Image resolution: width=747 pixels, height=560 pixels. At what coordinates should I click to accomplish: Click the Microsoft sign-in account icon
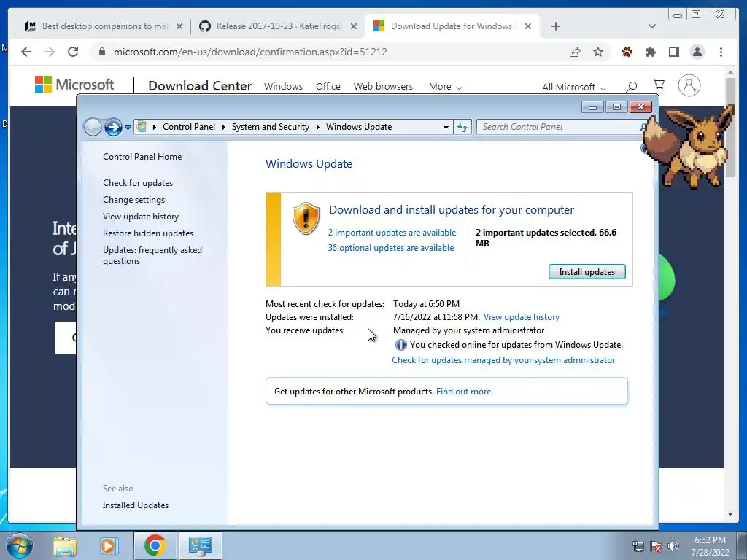click(x=689, y=86)
